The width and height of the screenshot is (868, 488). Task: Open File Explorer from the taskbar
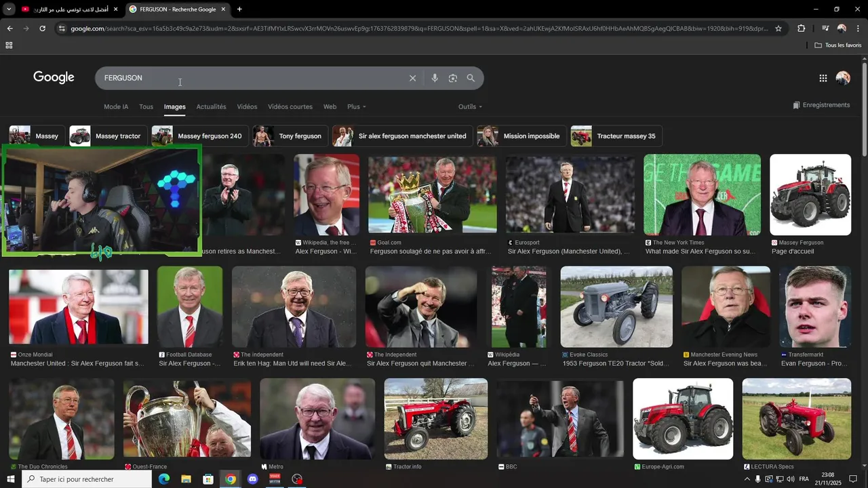(x=186, y=479)
